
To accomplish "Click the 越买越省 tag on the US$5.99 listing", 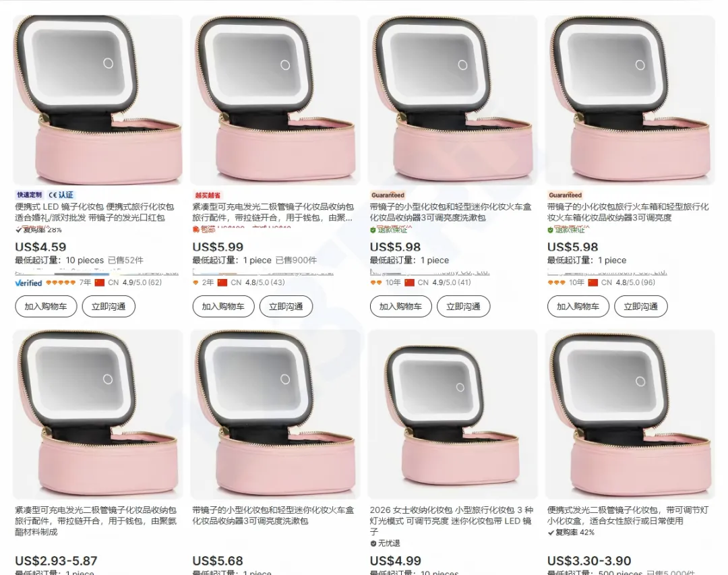I will click(x=208, y=195).
